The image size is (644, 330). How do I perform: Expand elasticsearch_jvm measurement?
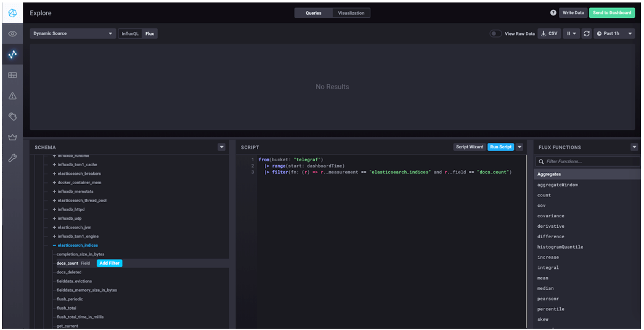(72, 227)
